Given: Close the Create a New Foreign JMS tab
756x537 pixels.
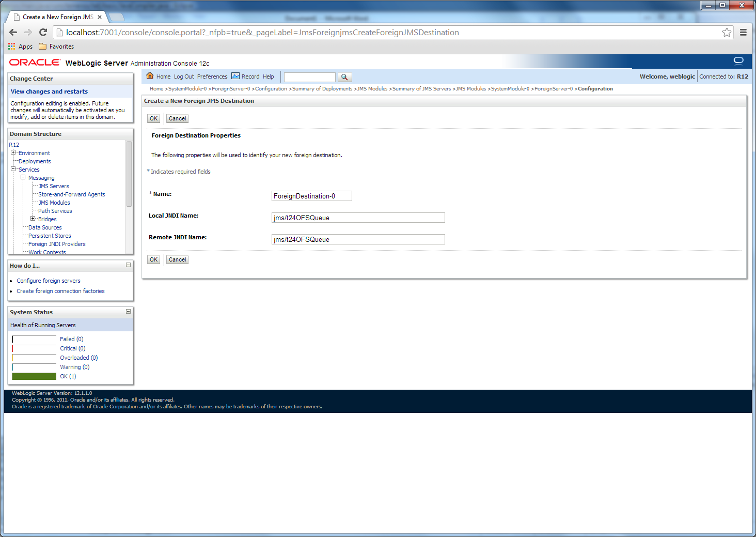Looking at the screenshot, I should click(100, 17).
